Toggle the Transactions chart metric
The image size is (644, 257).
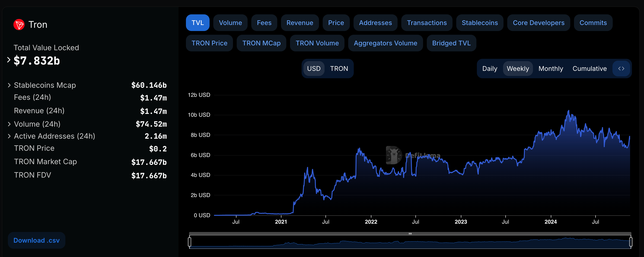click(427, 23)
